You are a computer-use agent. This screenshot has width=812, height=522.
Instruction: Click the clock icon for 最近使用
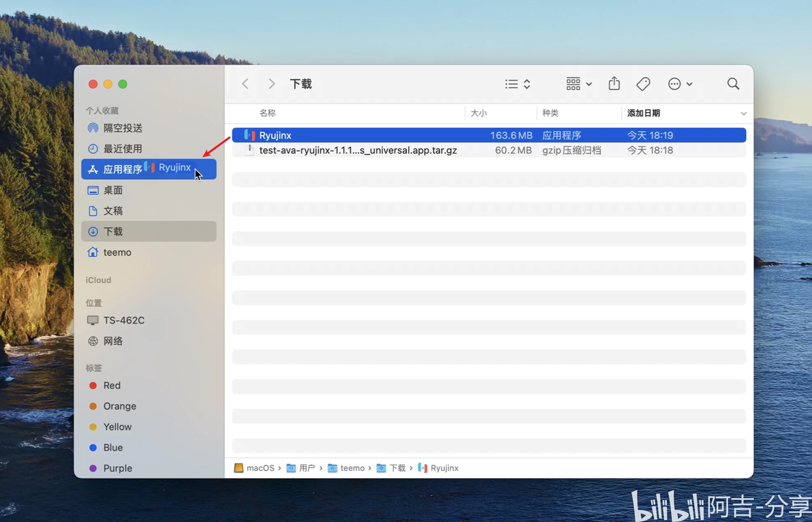click(x=93, y=149)
